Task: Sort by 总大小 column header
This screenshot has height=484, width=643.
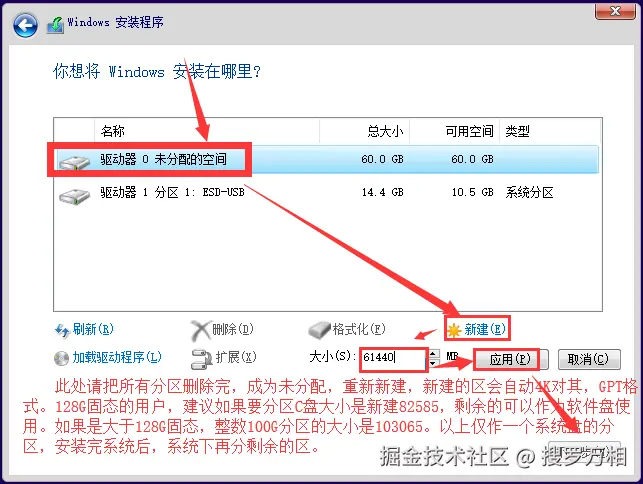Action: [364, 131]
